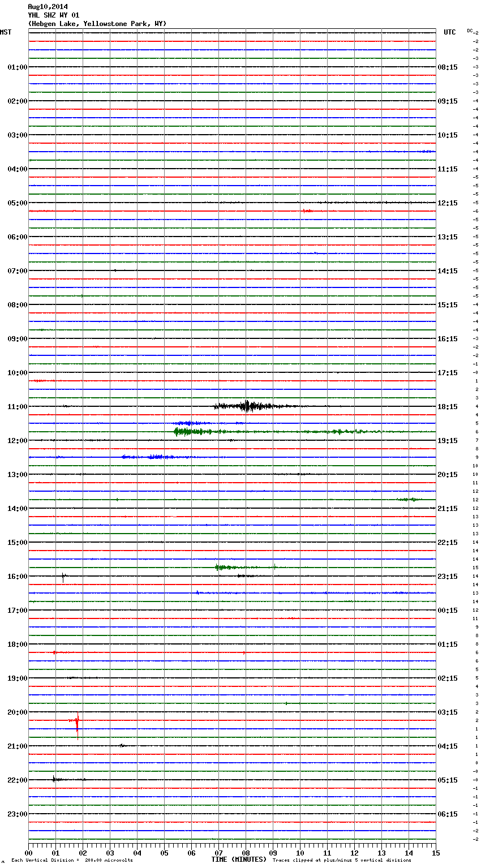
Task: Select the 11:00 MST row label
Action: [17, 407]
